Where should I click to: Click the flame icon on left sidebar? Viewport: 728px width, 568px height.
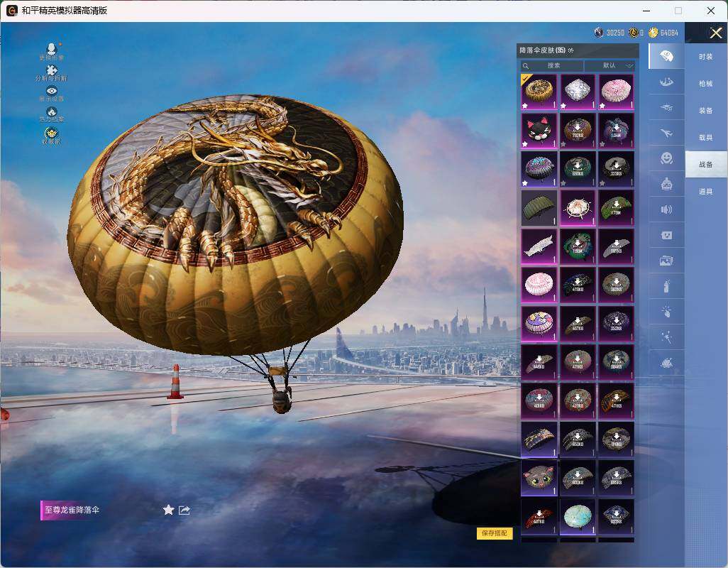[x=52, y=111]
